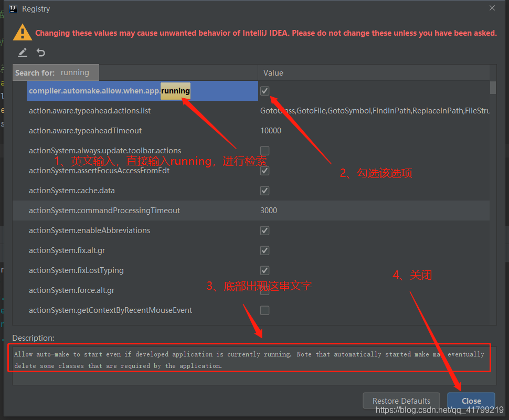This screenshot has height=420, width=509.
Task: Select the actionSystem.enableAbbreviations key
Action: (89, 230)
